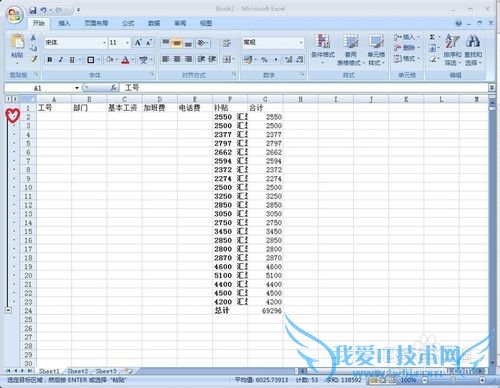
Task: Open the font name dropdown (宋体)
Action: pos(104,43)
